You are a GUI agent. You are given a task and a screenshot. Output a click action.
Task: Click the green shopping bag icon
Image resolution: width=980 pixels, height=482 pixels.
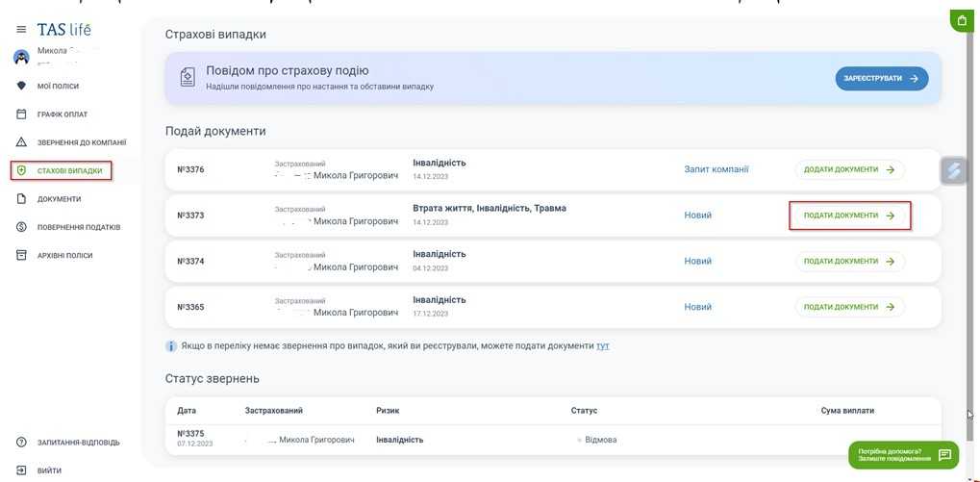pos(962,20)
